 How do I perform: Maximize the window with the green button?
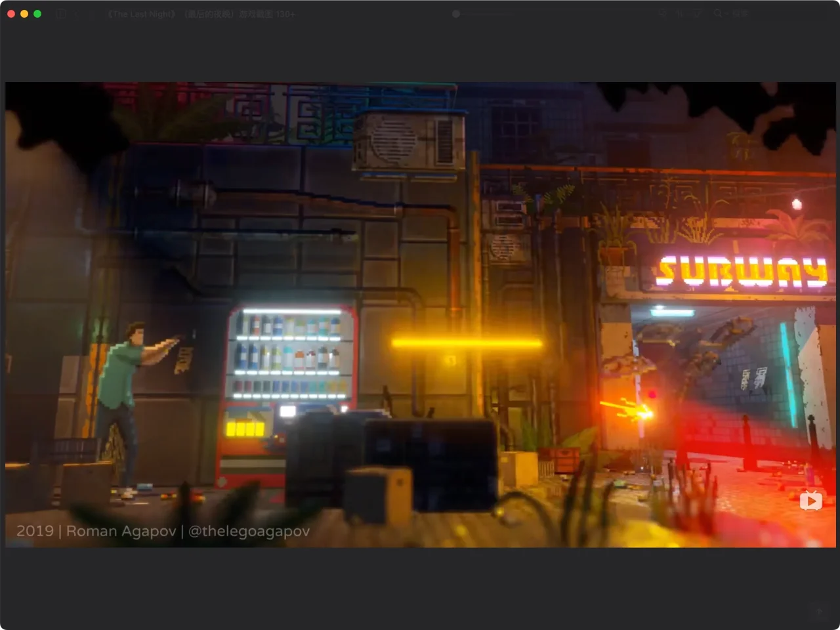click(37, 14)
